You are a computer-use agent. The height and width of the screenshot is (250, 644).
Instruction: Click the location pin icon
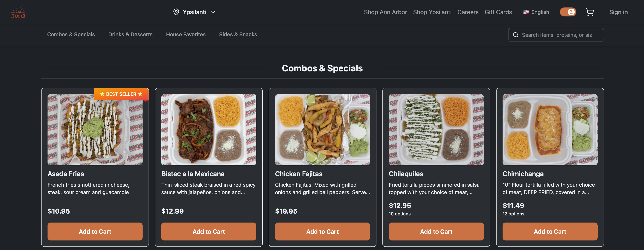pos(176,12)
